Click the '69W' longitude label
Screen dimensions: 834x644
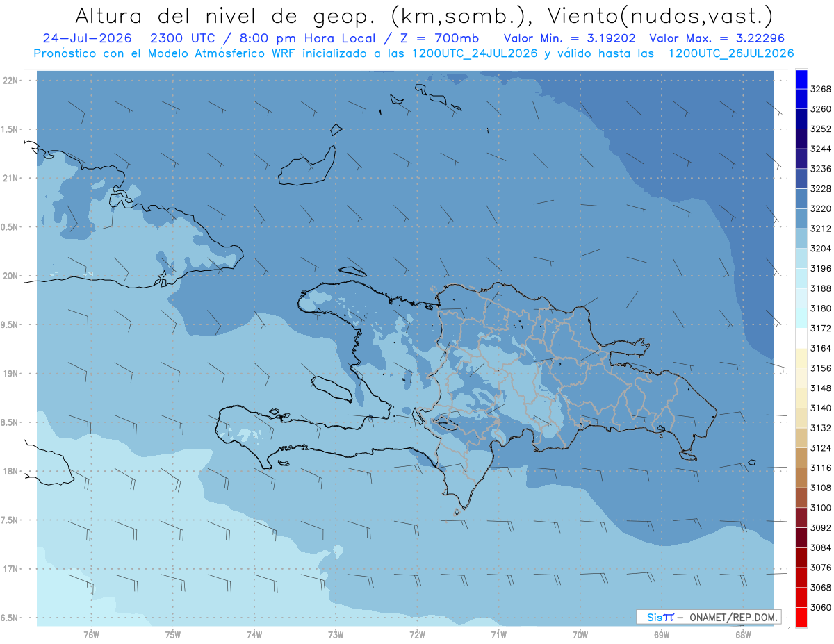click(x=662, y=634)
